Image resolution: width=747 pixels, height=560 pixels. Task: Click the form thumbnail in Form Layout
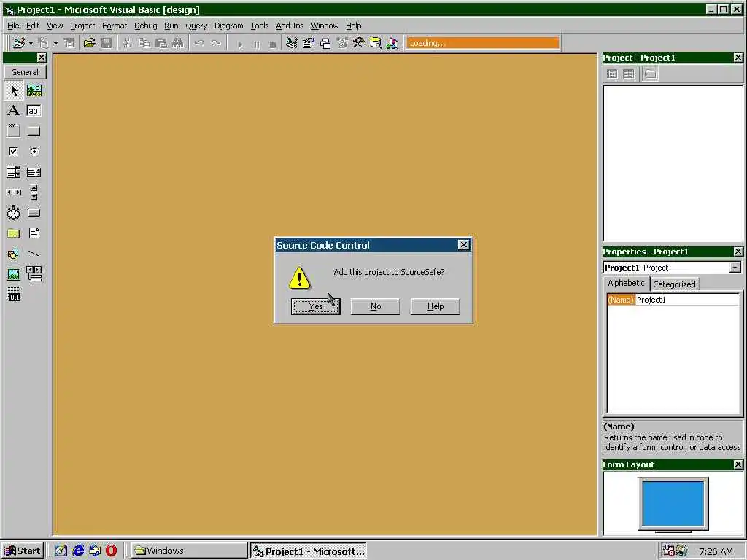point(673,504)
